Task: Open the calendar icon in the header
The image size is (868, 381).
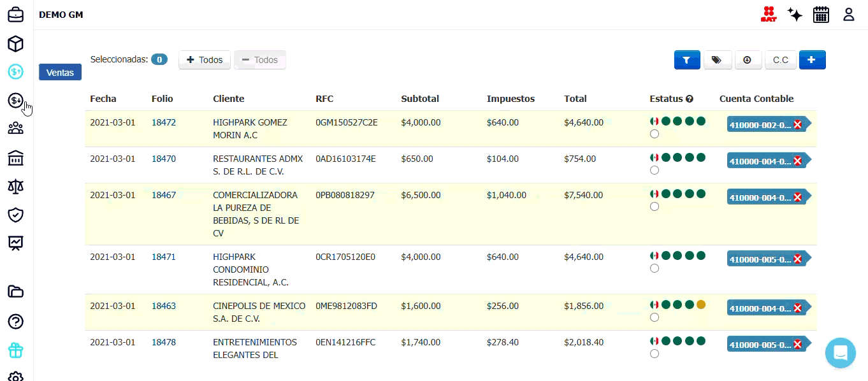Action: (x=821, y=15)
